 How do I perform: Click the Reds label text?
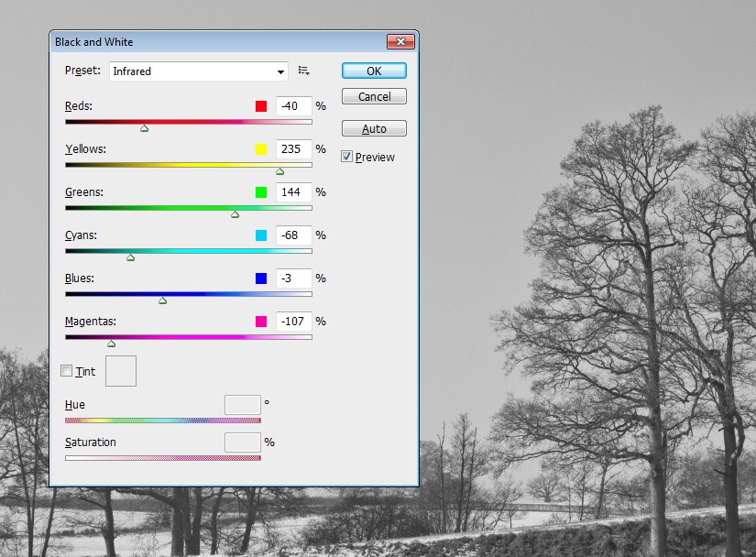coord(79,106)
